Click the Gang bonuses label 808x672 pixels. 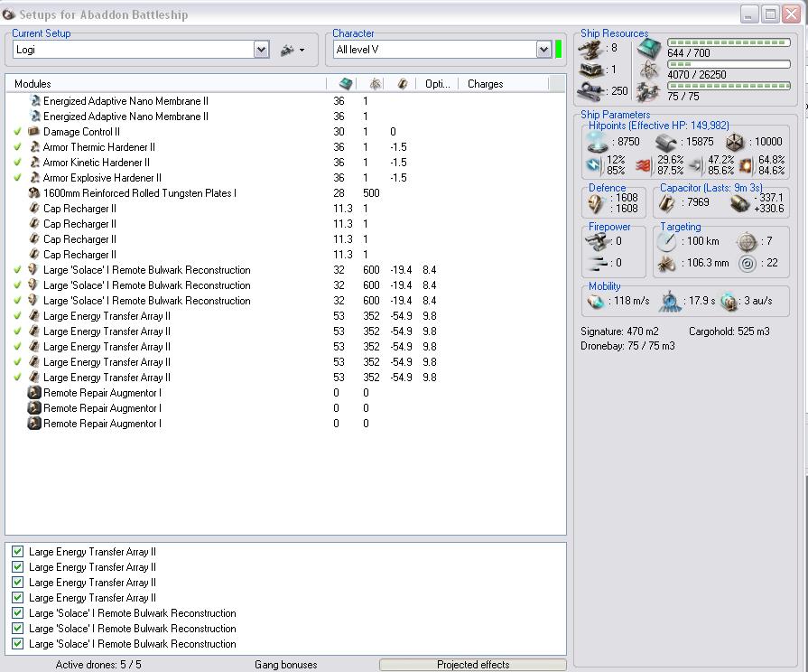pos(286,664)
